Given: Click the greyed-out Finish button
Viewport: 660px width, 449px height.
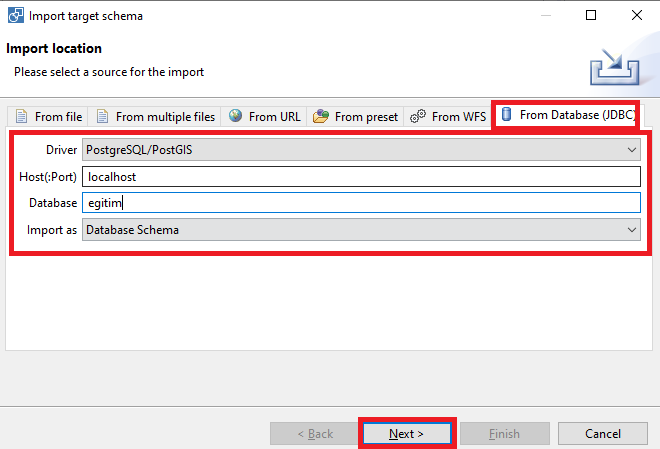Looking at the screenshot, I should click(x=505, y=433).
